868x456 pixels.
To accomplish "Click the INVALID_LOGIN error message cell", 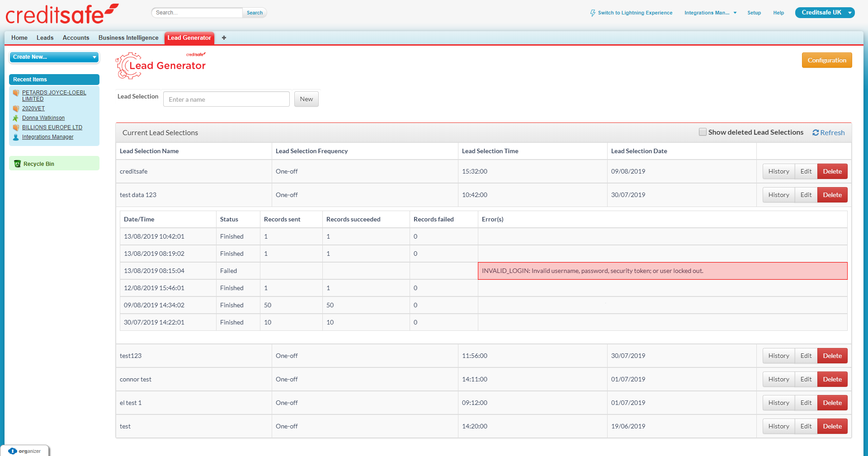I will [663, 271].
